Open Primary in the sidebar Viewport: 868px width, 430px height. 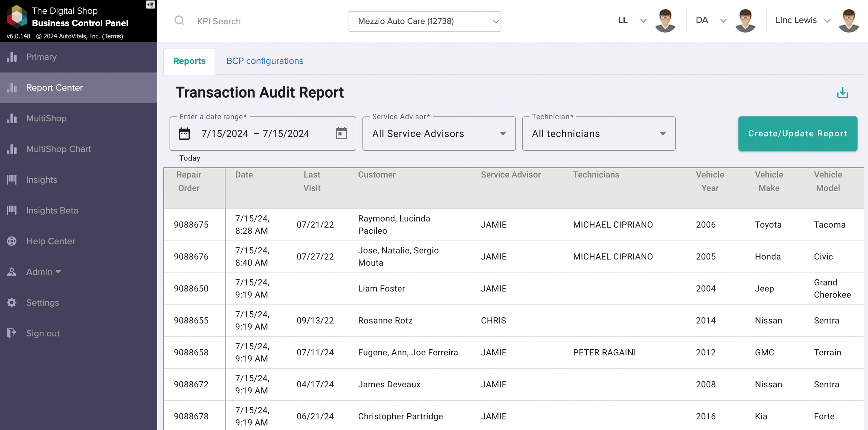[x=79, y=57]
